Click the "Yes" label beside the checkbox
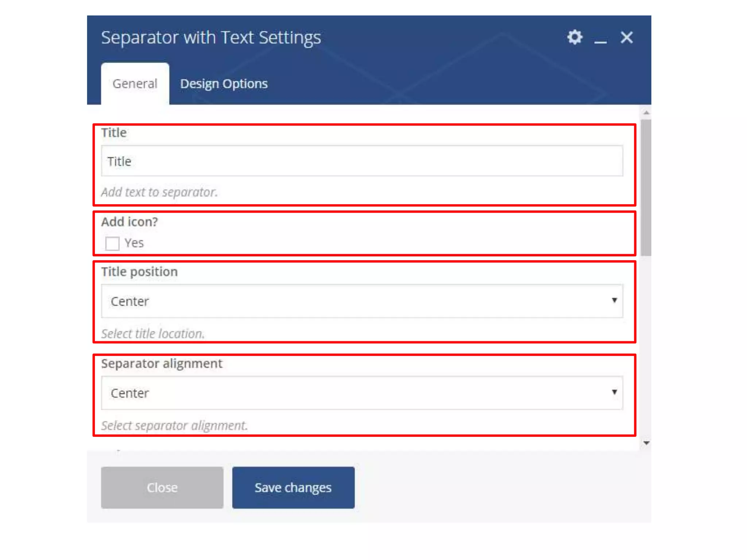747x560 pixels. click(x=134, y=243)
